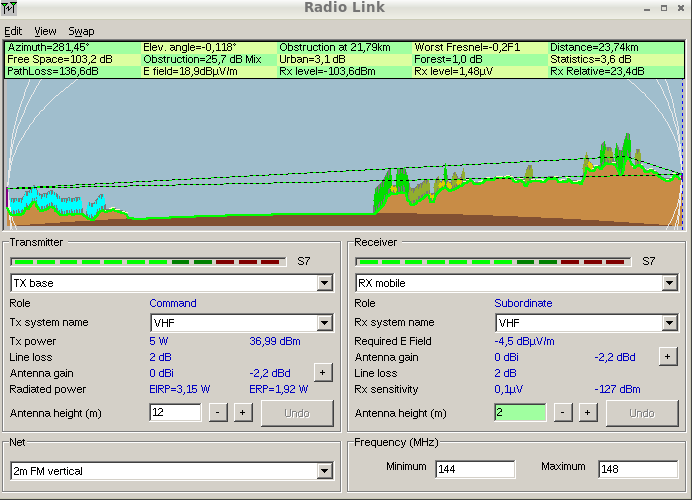
Task: Click the Free Space=103,2 dB value
Action: [60, 59]
